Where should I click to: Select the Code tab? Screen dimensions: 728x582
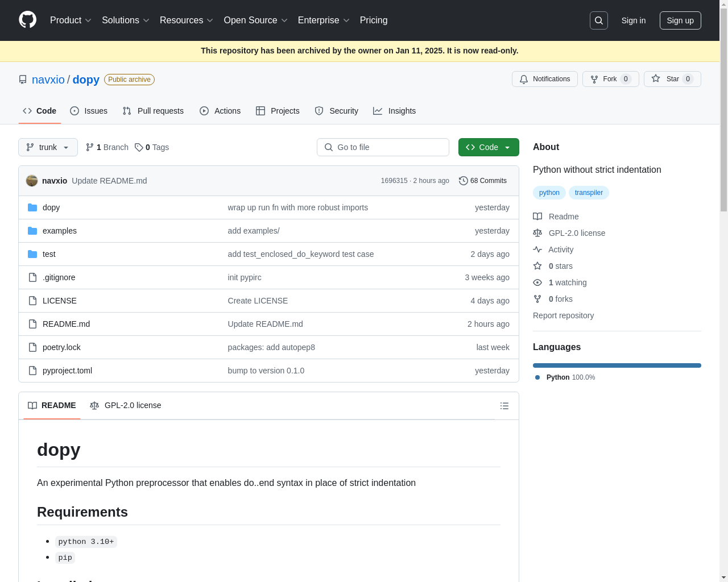pyautogui.click(x=40, y=111)
